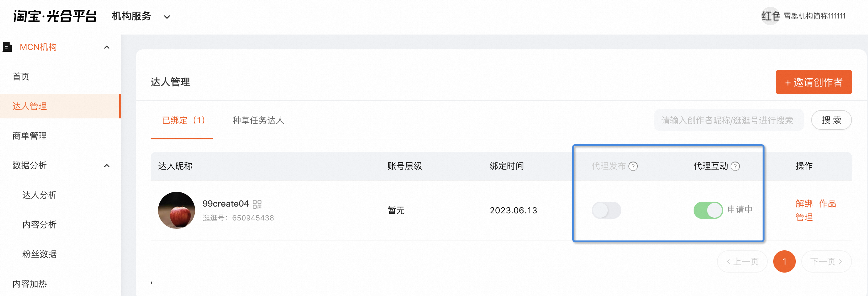Image resolution: width=868 pixels, height=296 pixels.
Task: Focus the creator nickname search field
Action: pyautogui.click(x=728, y=120)
